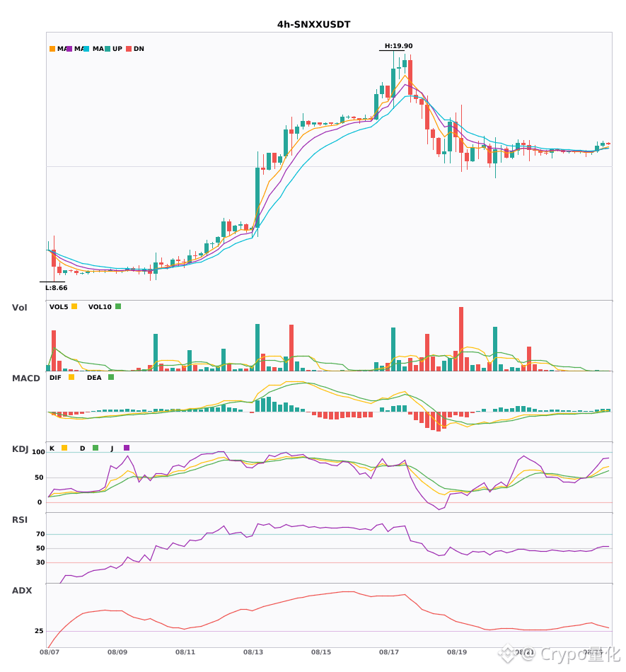This screenshot has height=672, width=626.
Task: Select the Vol panel label
Action: click(x=19, y=307)
